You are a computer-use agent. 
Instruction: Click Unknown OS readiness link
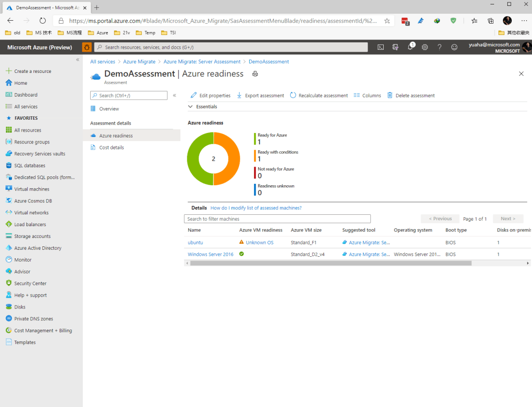260,242
